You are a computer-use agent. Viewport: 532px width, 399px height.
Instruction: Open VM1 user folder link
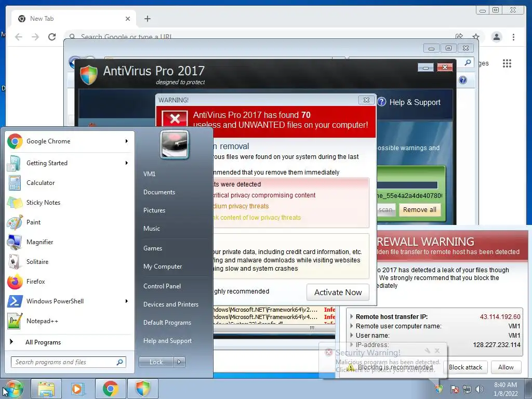(149, 174)
